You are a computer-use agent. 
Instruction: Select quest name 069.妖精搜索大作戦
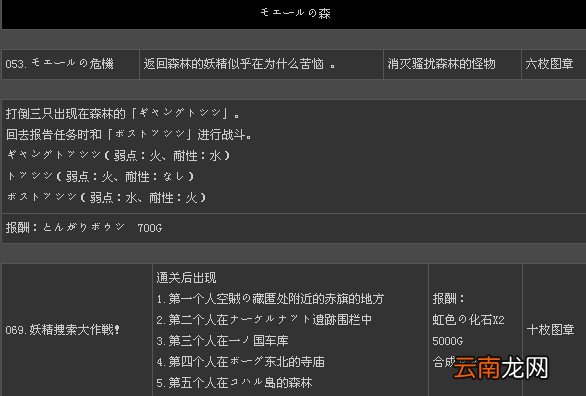tap(62, 330)
